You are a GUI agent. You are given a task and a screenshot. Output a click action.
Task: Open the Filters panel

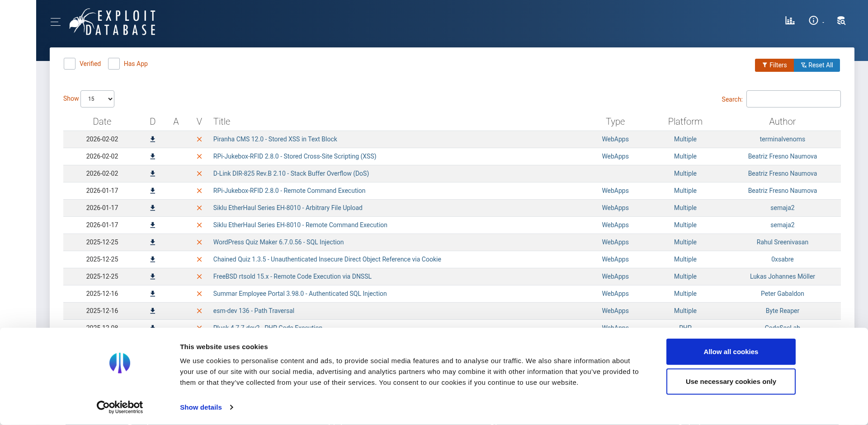[774, 65]
